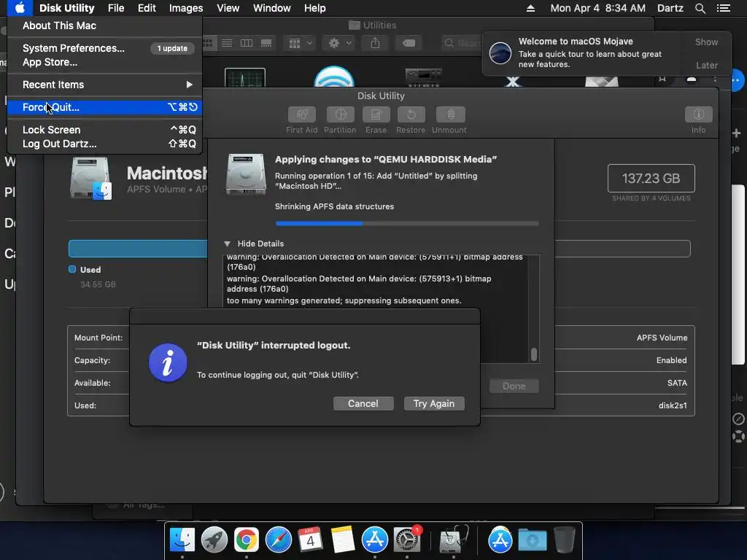
Task: Click Try Again in logout dialog
Action: pyautogui.click(x=434, y=404)
